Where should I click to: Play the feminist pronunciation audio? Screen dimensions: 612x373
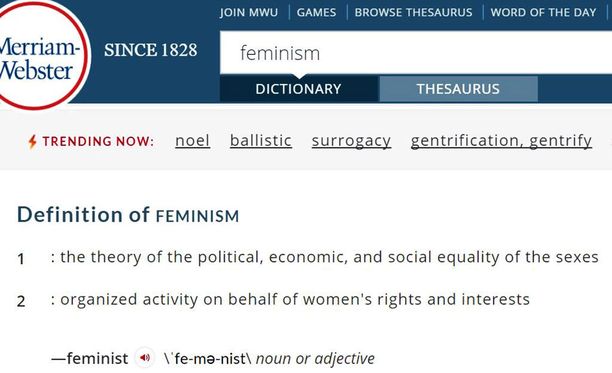(145, 357)
